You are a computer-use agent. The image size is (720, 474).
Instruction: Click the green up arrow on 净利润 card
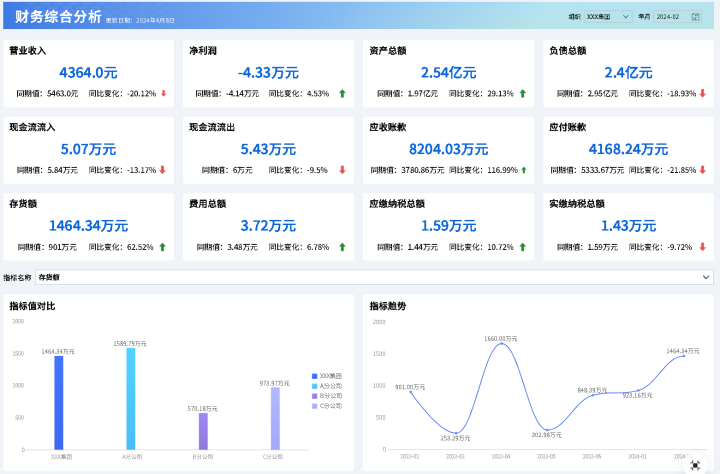(342, 93)
